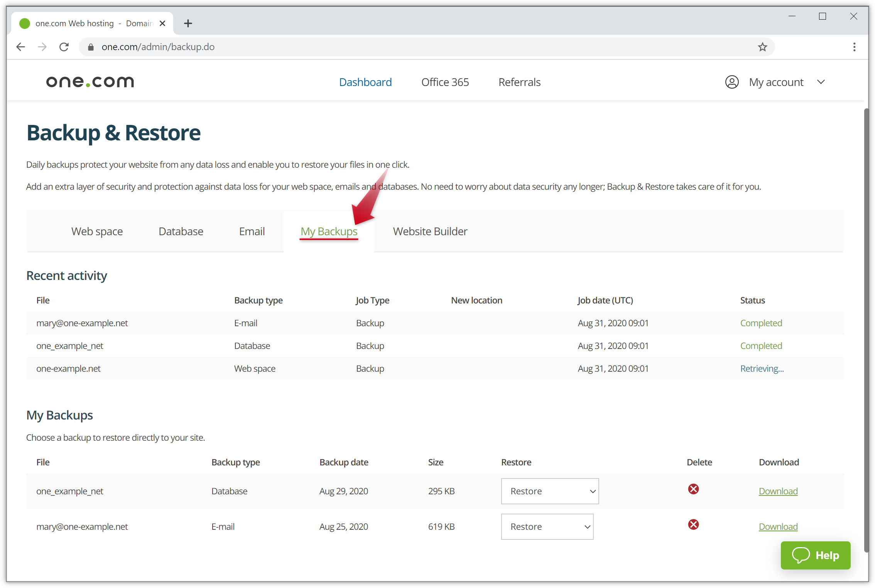Click the one.com logo
Image resolution: width=875 pixels, height=588 pixels.
[90, 82]
